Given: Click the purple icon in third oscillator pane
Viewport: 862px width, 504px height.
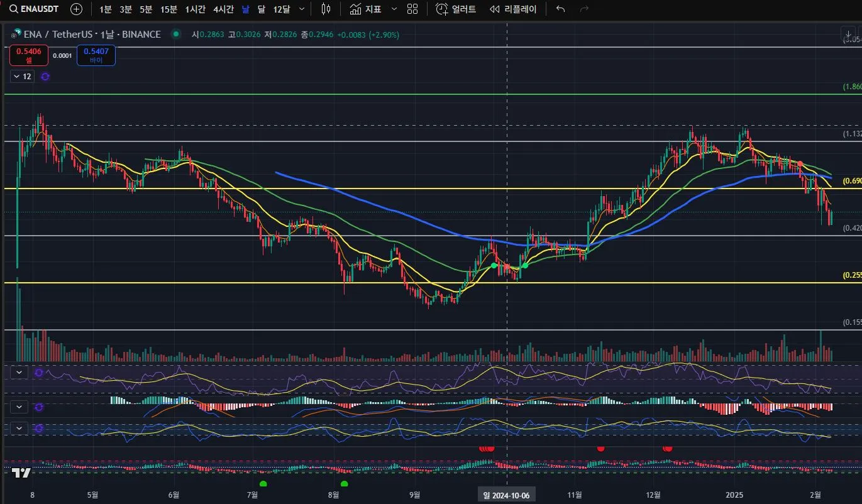Looking at the screenshot, I should tap(39, 428).
